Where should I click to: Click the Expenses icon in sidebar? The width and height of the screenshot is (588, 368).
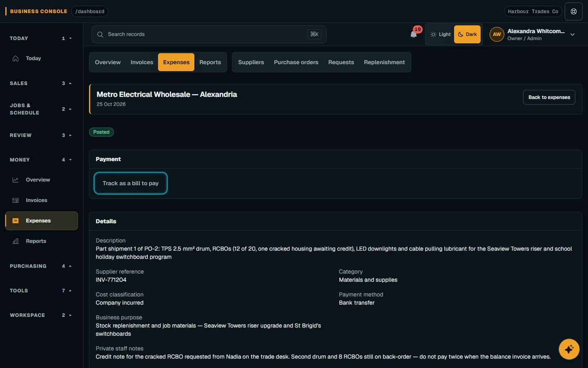[x=16, y=221]
